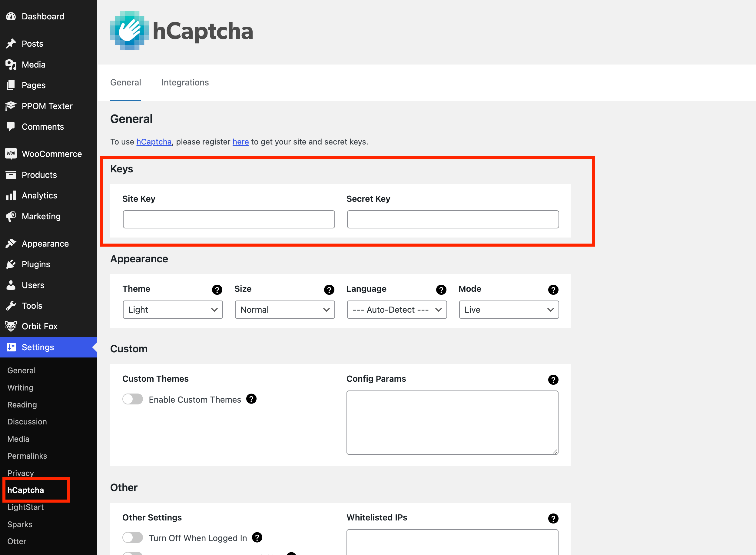Viewport: 756px width, 555px height.
Task: Click the hCaptcha hand logo
Action: 129,31
